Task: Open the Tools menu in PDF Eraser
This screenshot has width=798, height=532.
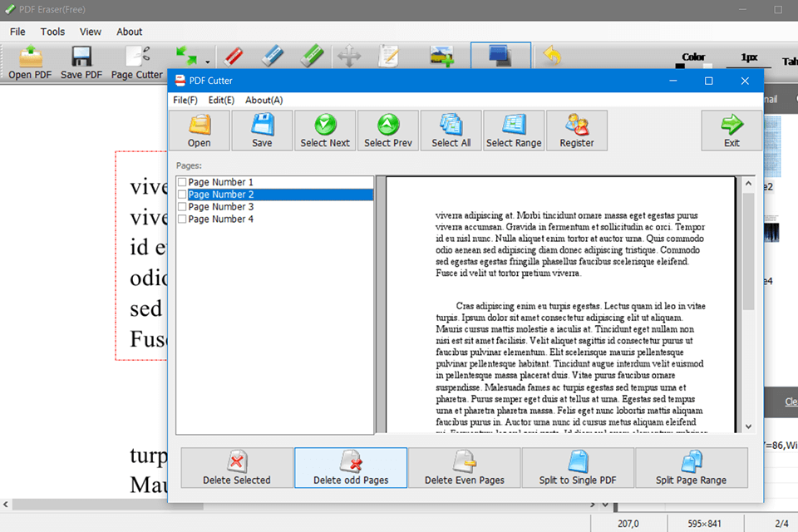Action: [x=52, y=32]
